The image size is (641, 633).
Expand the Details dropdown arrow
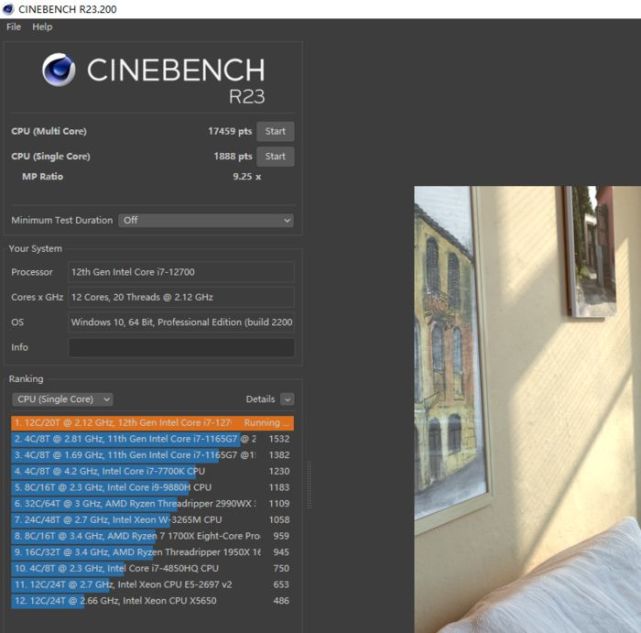pyautogui.click(x=287, y=399)
